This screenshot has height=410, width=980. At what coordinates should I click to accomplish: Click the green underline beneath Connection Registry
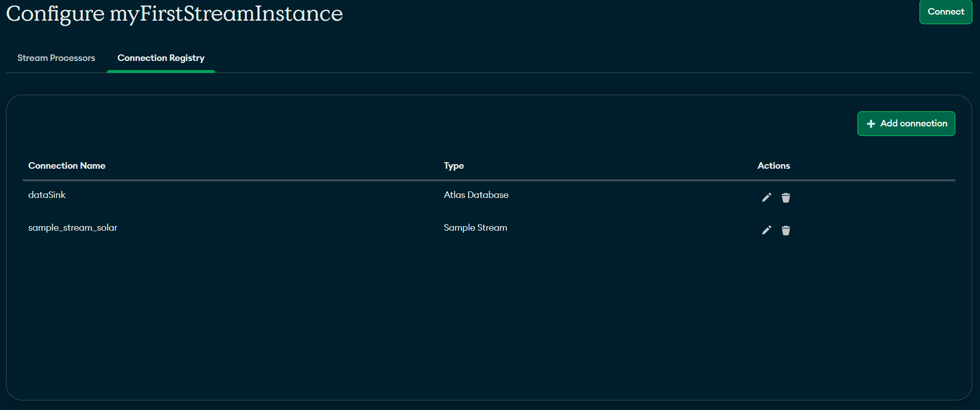(x=161, y=72)
